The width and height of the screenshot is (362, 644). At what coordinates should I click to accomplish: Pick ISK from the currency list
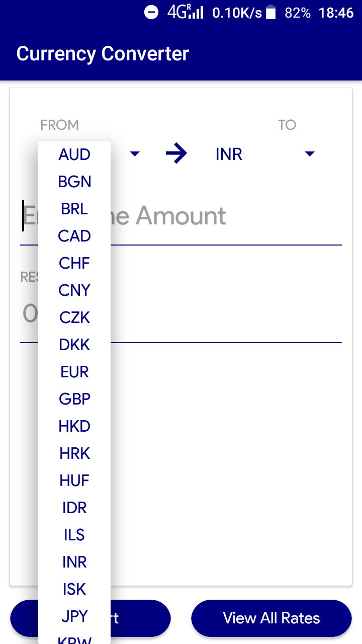tap(74, 589)
